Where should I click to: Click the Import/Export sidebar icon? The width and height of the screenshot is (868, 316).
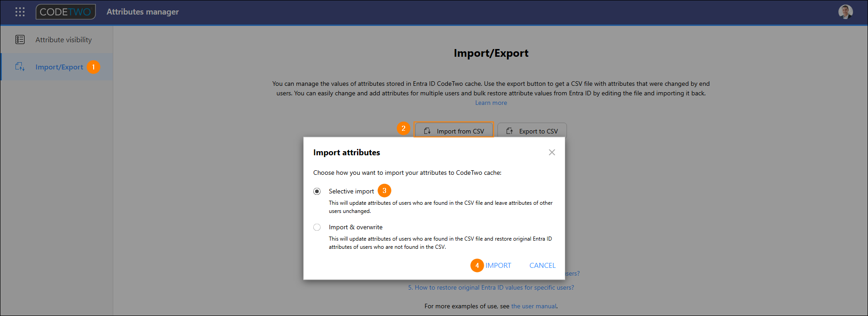20,67
